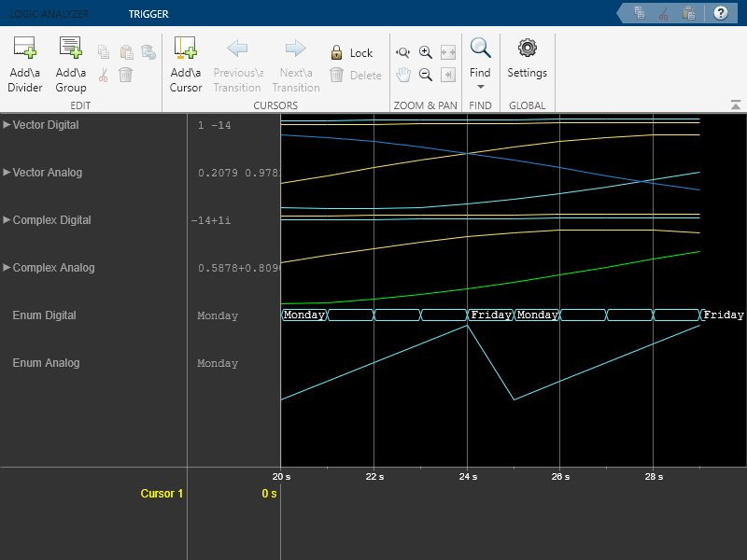Expand the Vector Analog signal
747x560 pixels.
7,172
